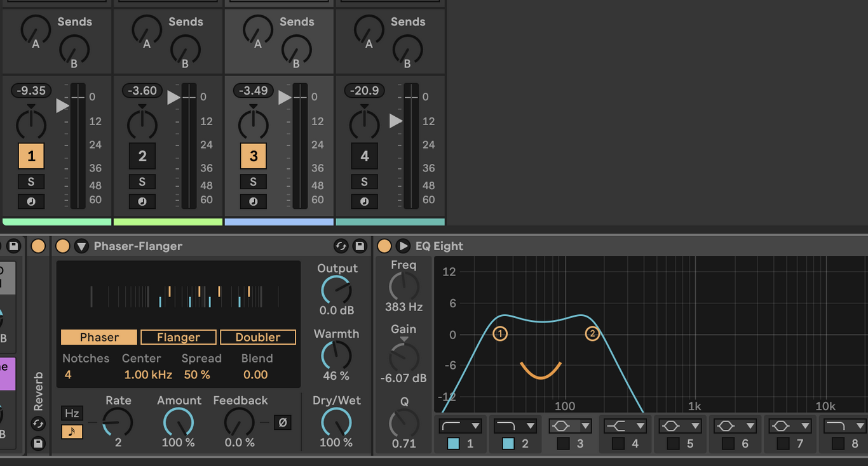The height and width of the screenshot is (466, 868).
Task: Click the Spread 50 % value
Action: click(x=197, y=375)
